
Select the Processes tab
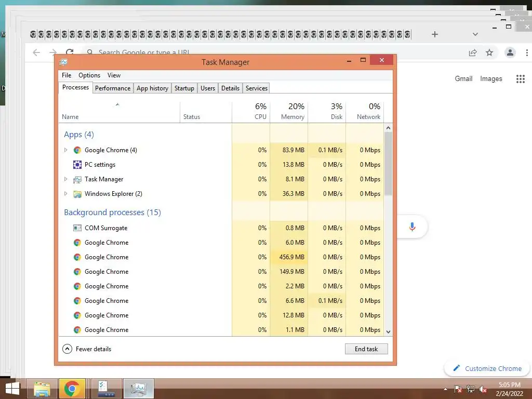tap(75, 87)
